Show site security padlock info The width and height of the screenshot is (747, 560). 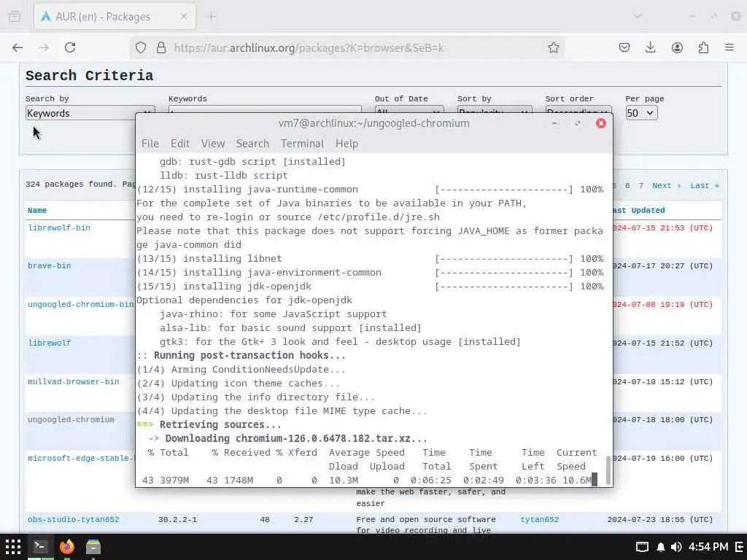tap(161, 47)
